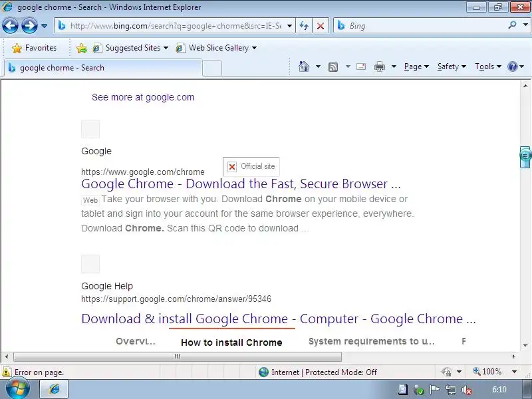The height and width of the screenshot is (399, 532).
Task: Open Suggested Sites
Action: click(x=130, y=48)
